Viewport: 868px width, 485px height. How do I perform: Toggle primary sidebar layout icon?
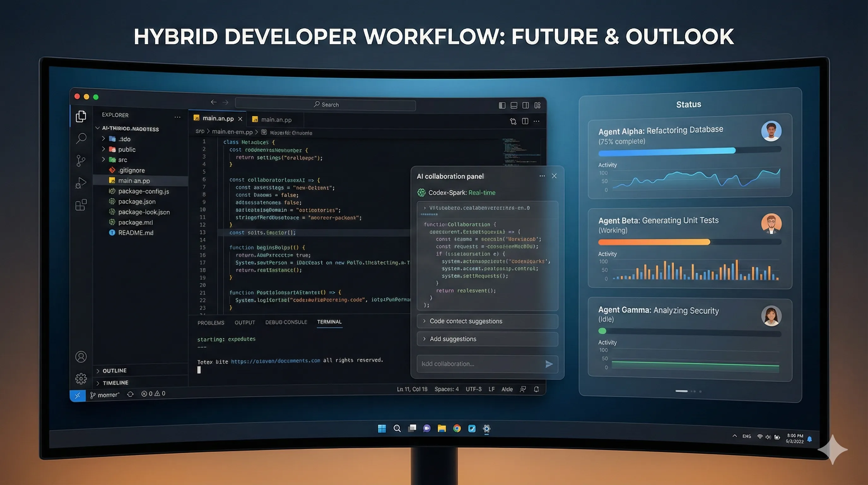coord(502,105)
